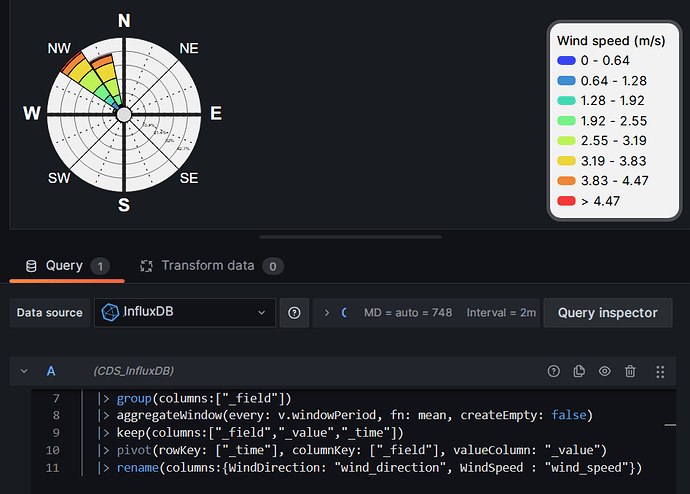This screenshot has height=494, width=690.
Task: Select the > 4.47 legend swatch
Action: (566, 201)
